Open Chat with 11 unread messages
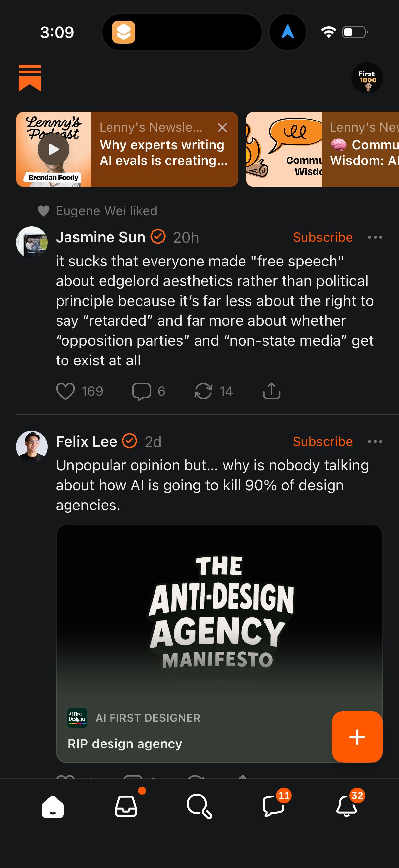This screenshot has height=868, width=399. [273, 807]
